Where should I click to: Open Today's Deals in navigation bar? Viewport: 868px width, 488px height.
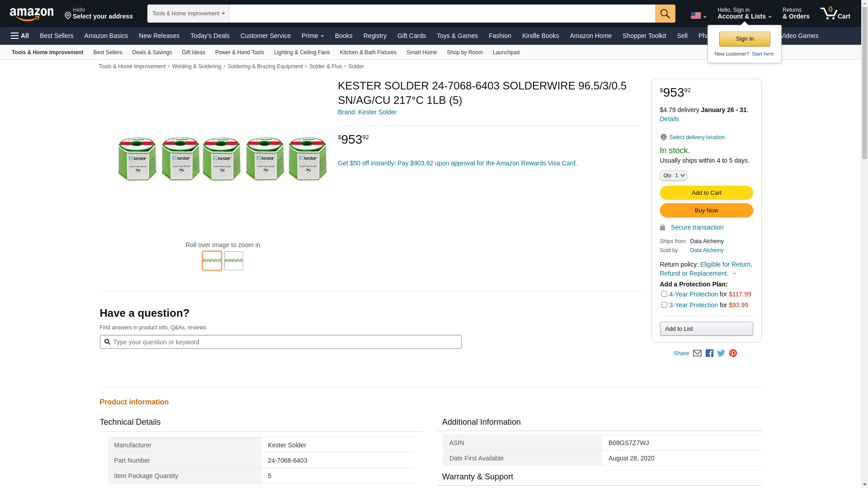tap(210, 36)
